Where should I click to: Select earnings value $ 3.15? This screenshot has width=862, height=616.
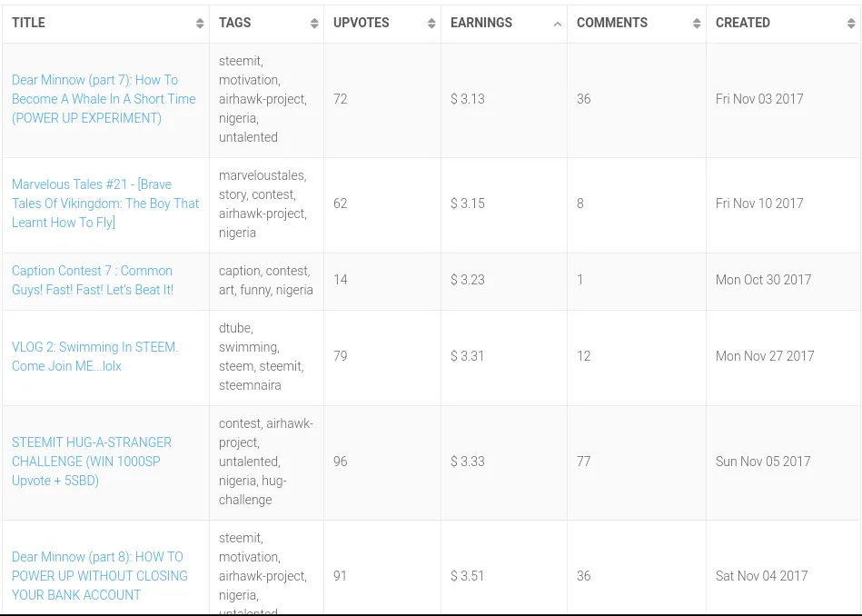[468, 204]
